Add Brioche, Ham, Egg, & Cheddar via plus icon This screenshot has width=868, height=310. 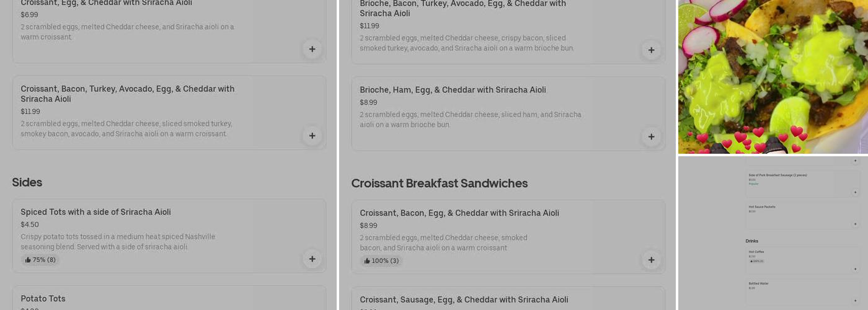click(651, 137)
